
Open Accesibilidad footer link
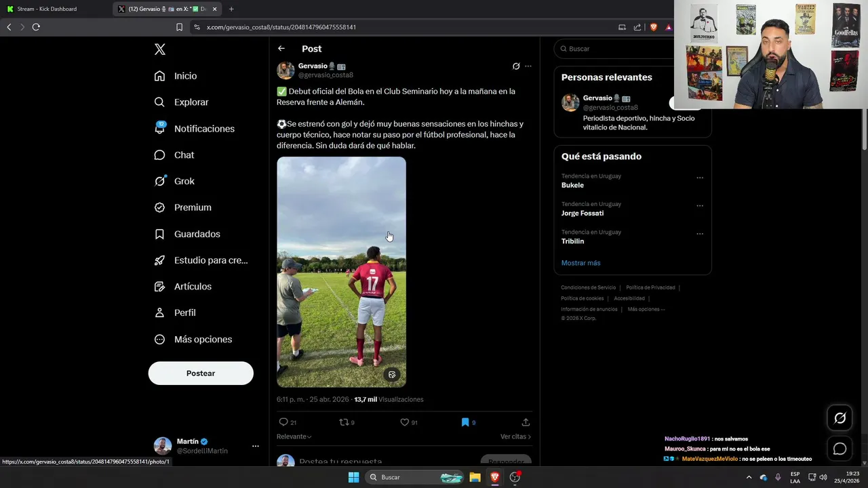pos(629,298)
